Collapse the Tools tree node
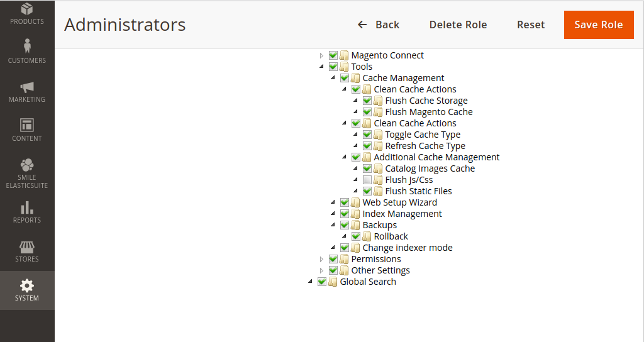Image resolution: width=644 pixels, height=342 pixels. [322, 67]
